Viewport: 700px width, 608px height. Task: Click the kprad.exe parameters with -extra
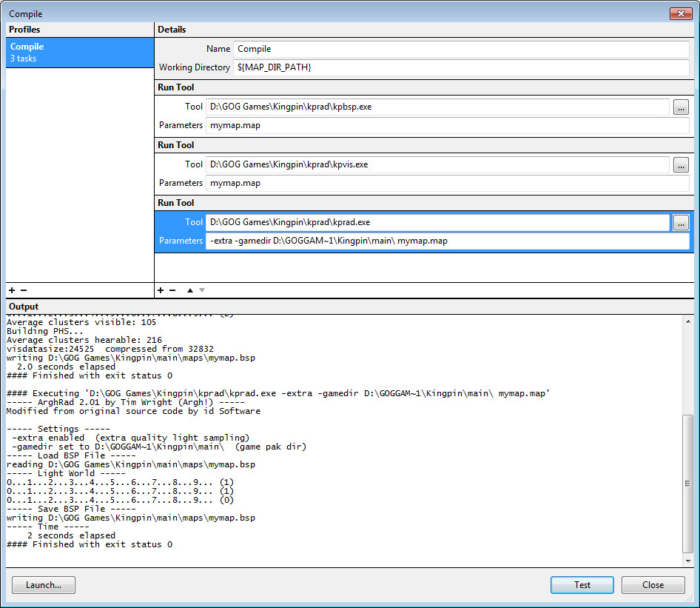pos(447,241)
